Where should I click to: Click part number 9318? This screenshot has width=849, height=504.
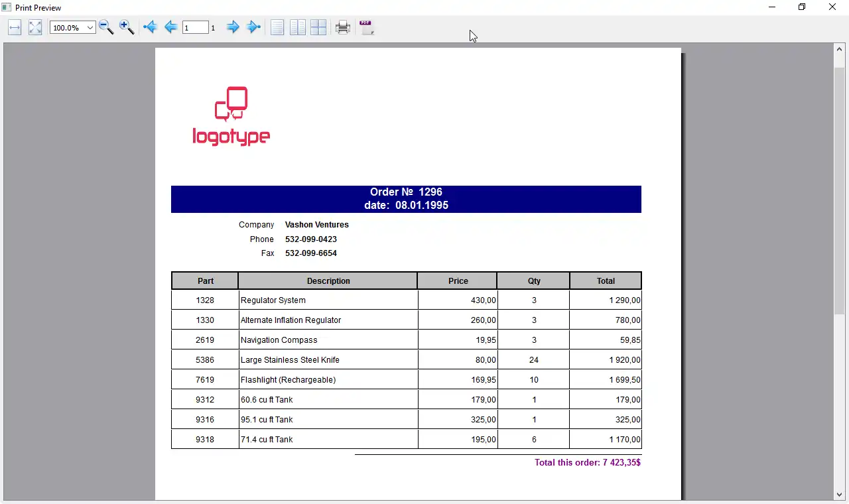click(x=205, y=440)
